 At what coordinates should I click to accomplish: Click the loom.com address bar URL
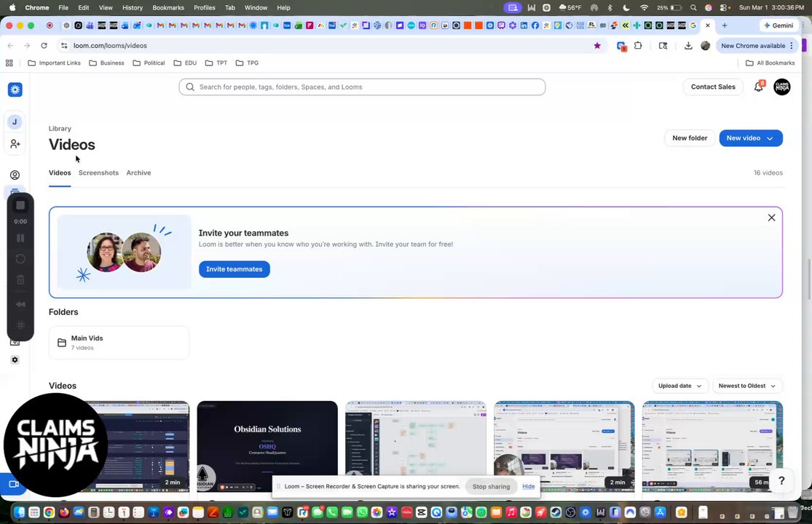click(110, 46)
